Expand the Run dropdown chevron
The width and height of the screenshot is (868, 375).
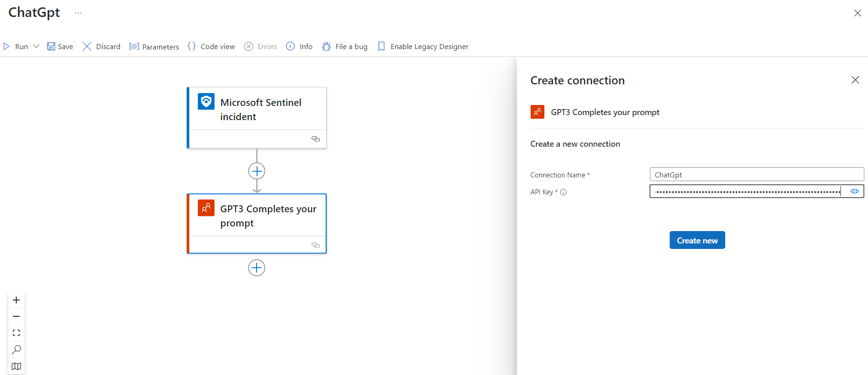coord(36,46)
